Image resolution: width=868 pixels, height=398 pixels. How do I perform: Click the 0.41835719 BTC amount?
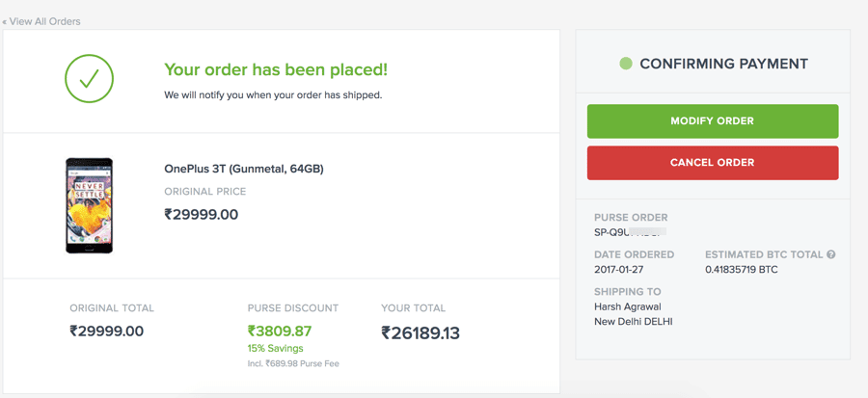click(x=742, y=270)
